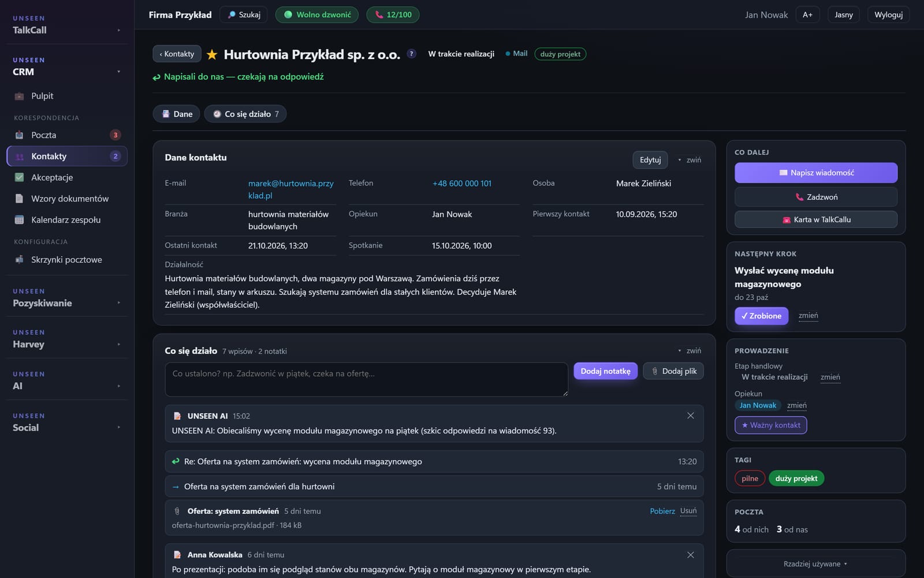Collapse Dane kontaktu panel with zwiń
Viewport: 924px width, 578px height.
click(690, 160)
